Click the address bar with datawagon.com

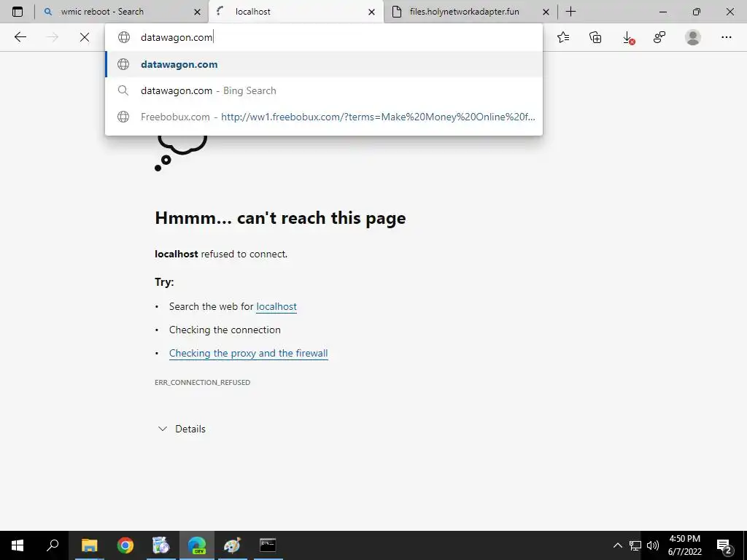[324, 37]
